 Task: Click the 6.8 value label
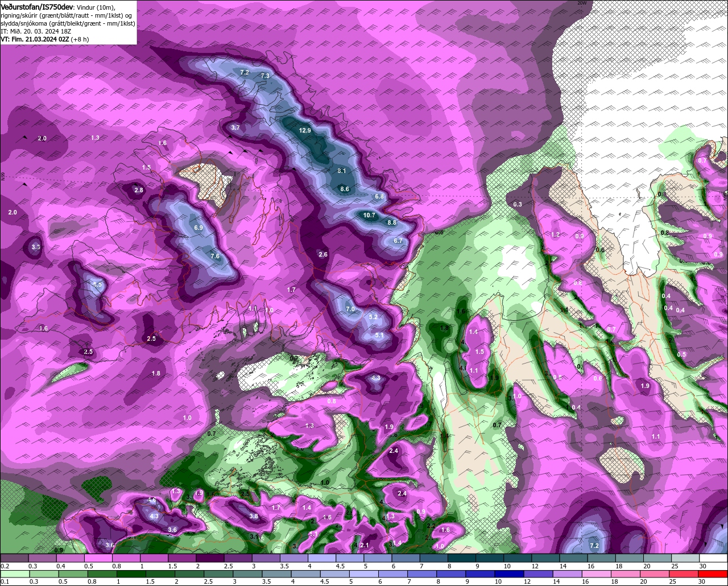coord(380,196)
